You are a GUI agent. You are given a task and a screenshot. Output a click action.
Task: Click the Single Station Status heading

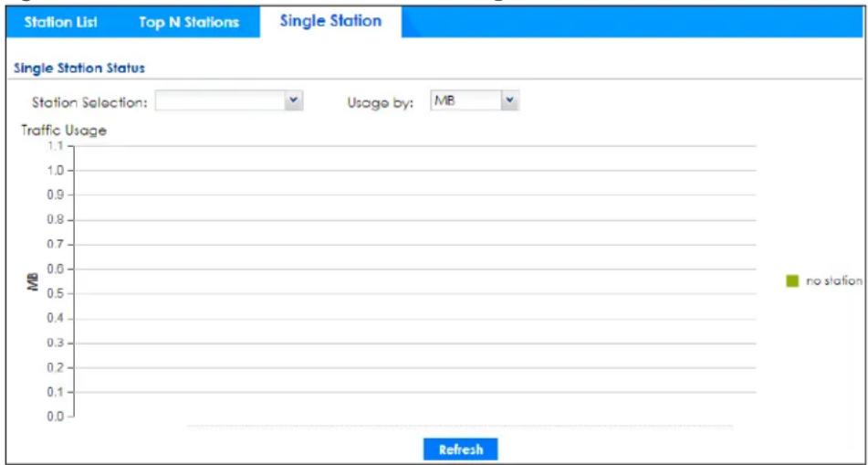(78, 69)
